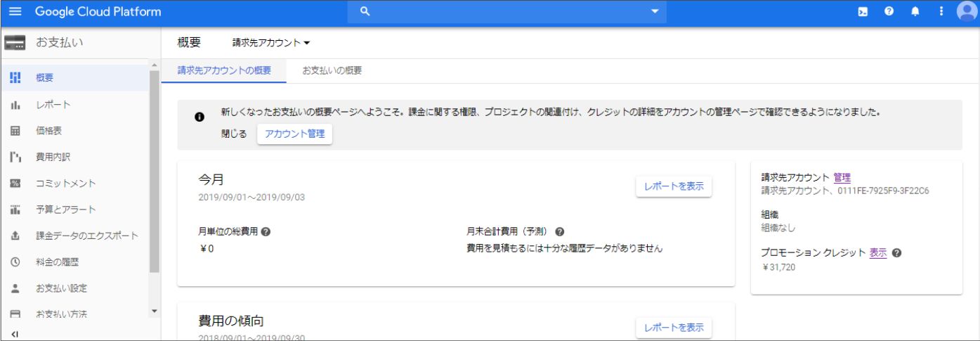Open 価格表 in the sidebar
Image resolution: width=980 pixels, height=341 pixels.
(75, 131)
